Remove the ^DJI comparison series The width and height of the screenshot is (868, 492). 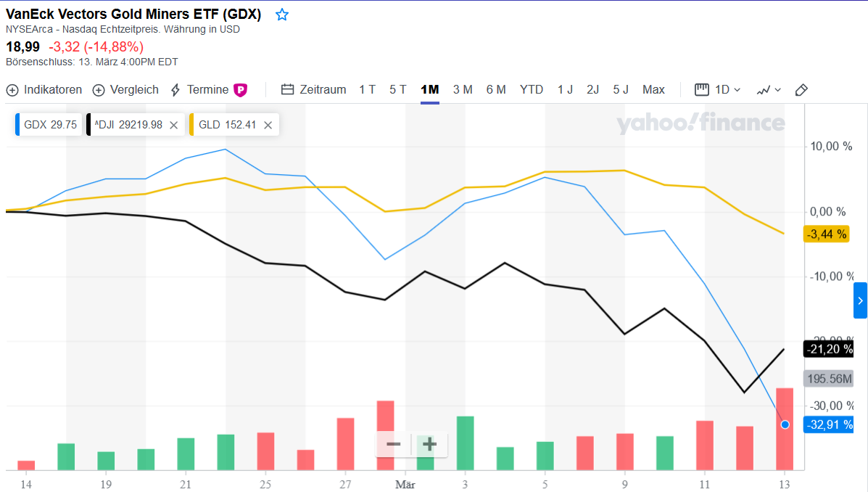[x=173, y=125]
